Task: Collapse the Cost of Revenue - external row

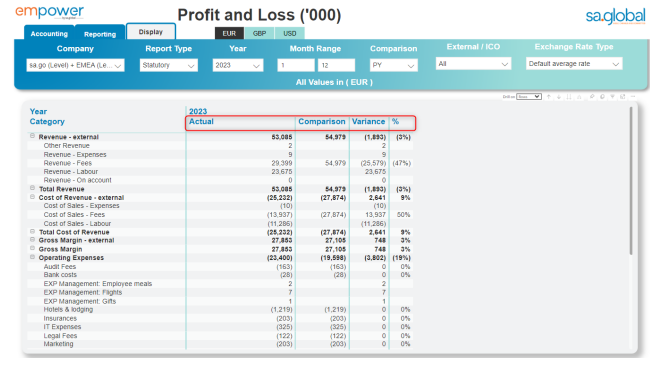Action: click(x=32, y=197)
